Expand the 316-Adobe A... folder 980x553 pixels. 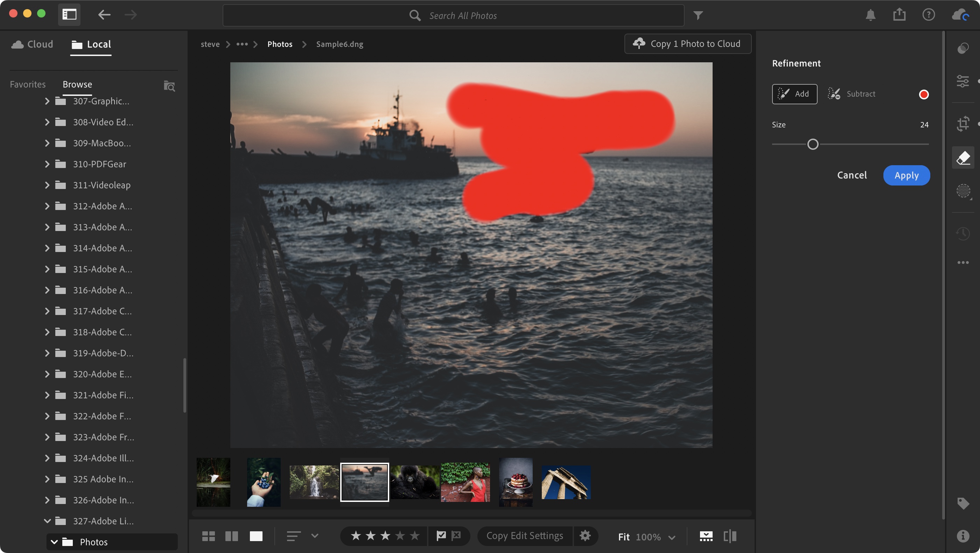pos(47,290)
